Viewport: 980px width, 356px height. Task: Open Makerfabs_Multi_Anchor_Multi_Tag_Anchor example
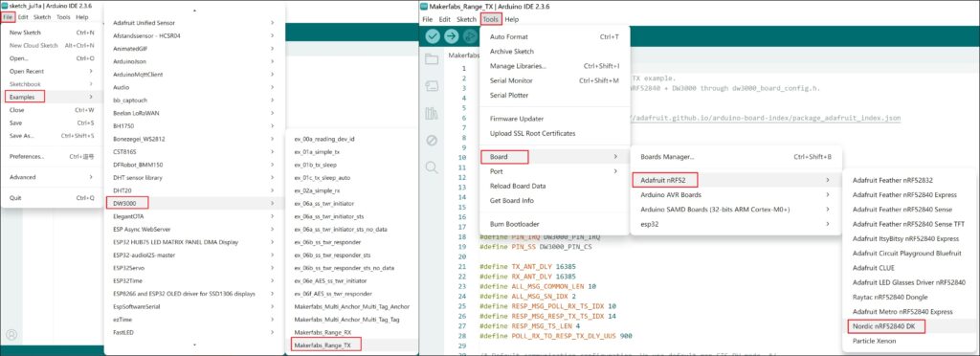(x=353, y=306)
